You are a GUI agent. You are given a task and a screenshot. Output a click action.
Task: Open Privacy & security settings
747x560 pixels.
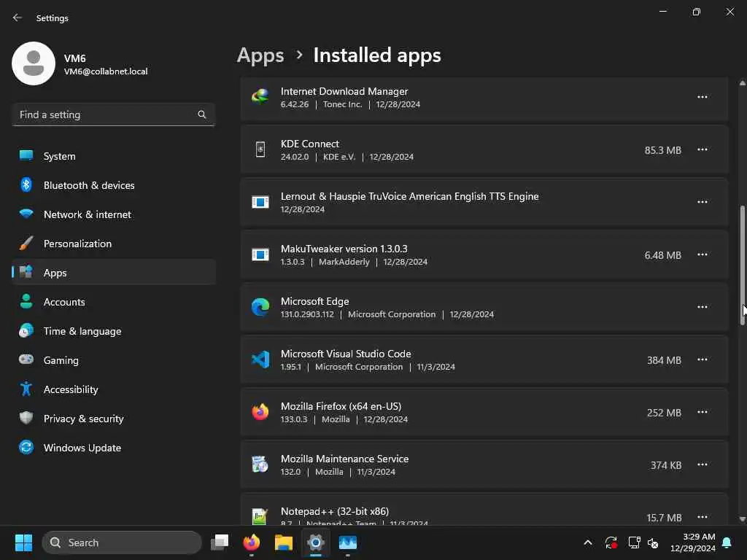pyautogui.click(x=83, y=419)
